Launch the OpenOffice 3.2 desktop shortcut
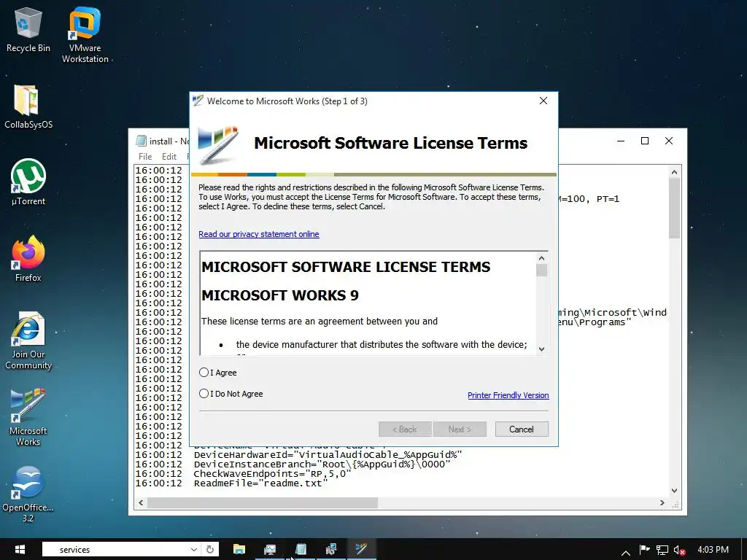Viewport: 747px width, 560px height. 28,494
